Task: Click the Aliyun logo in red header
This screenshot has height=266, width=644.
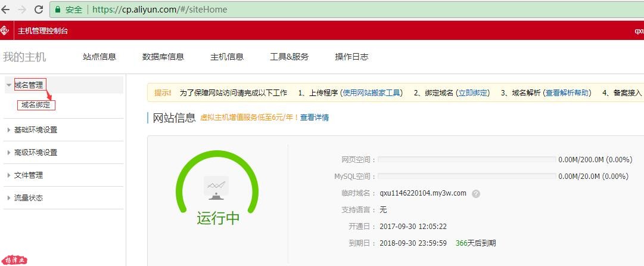Action: 5,31
